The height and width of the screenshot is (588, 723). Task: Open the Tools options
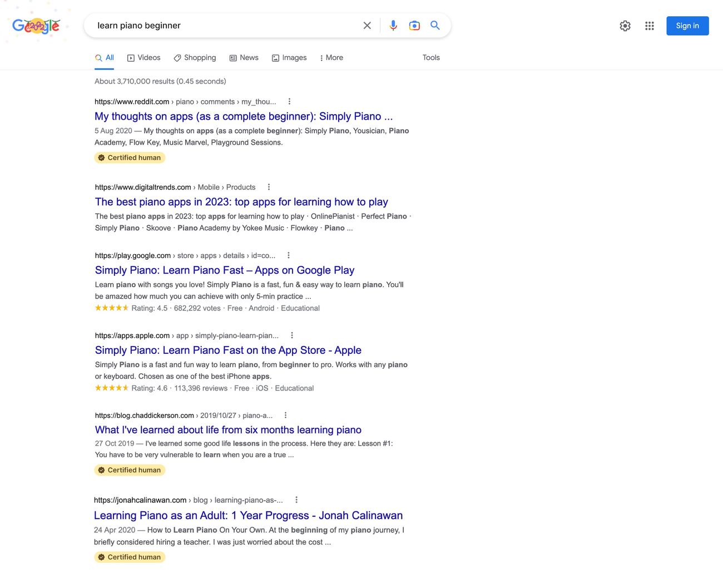tap(431, 57)
